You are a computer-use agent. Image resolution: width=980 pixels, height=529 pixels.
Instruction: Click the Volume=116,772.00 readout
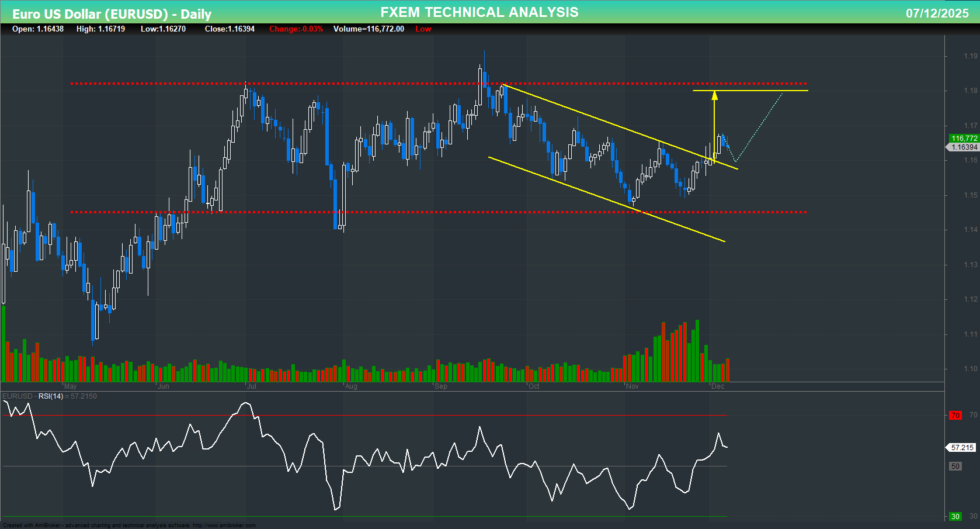[x=369, y=29]
